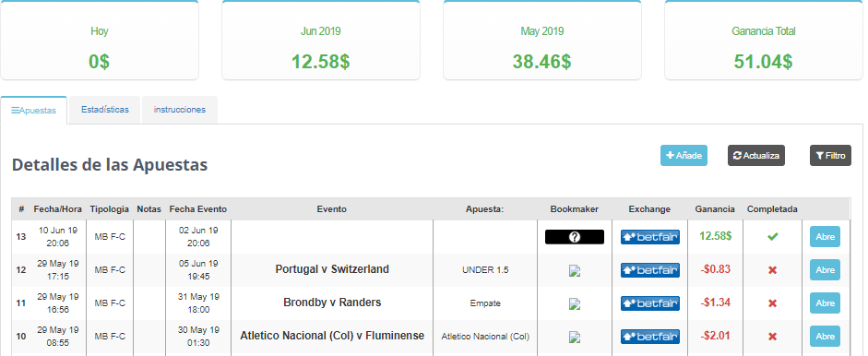Refresh list with the Actualiza button
This screenshot has width=868, height=356.
click(756, 156)
